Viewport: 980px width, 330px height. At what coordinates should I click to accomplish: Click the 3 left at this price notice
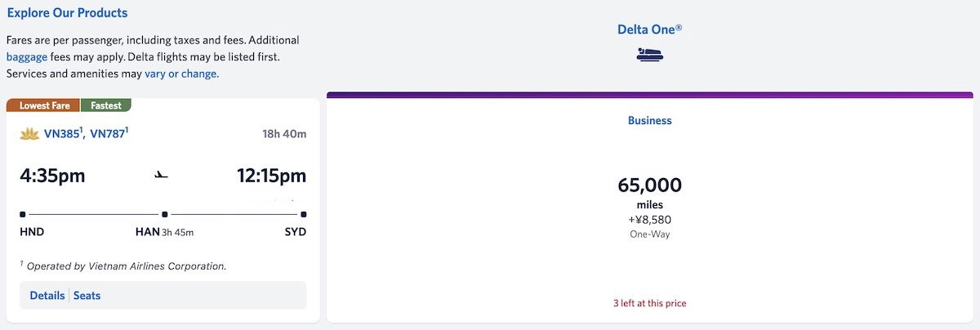[x=649, y=303]
